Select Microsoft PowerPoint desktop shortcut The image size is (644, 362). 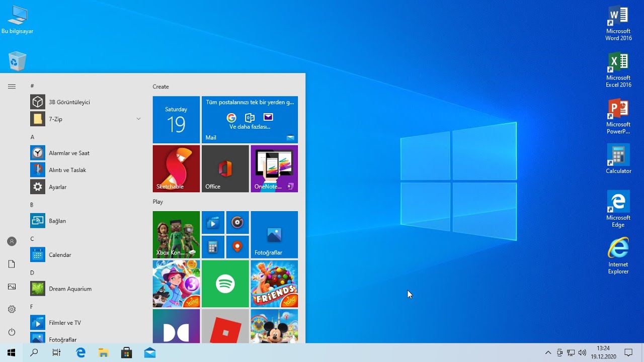coord(618,117)
